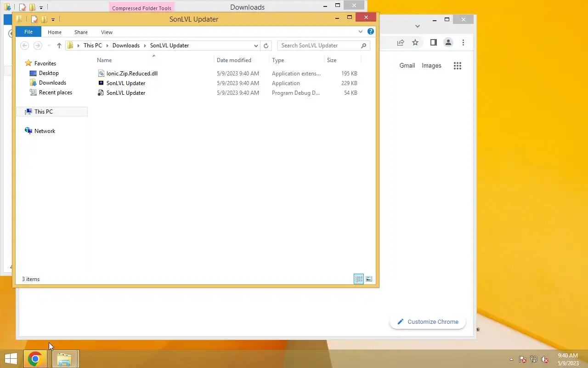This screenshot has width=588, height=368.
Task: Click the Ionic.Zip.Reduced.dll file icon
Action: (x=102, y=74)
